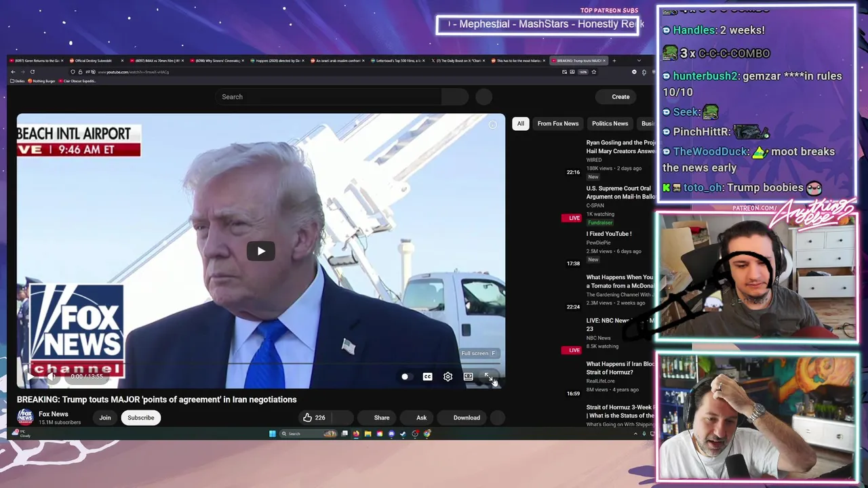868x488 pixels.
Task: Open Steam from the taskbar
Action: (x=403, y=434)
